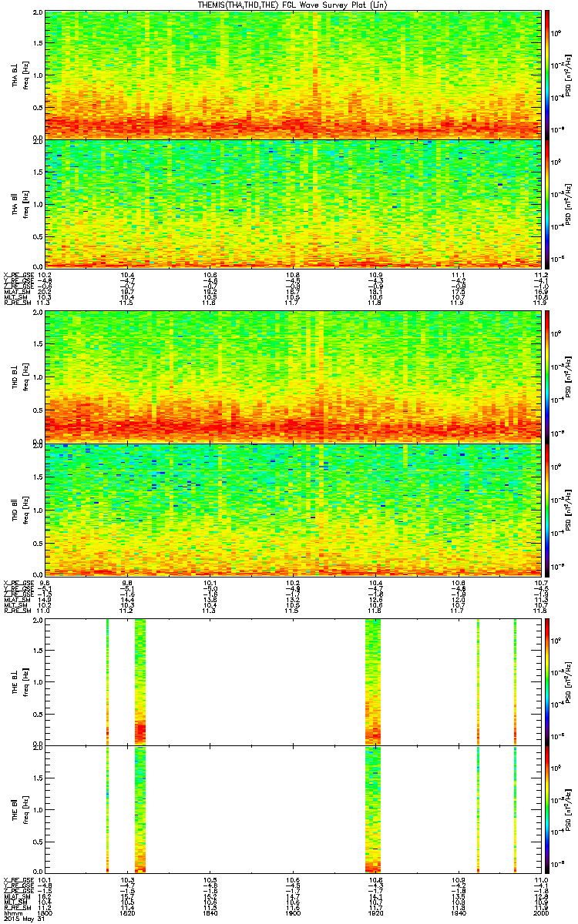Click the 1900 time tick label
The width and height of the screenshot is (578, 924).
293,914
